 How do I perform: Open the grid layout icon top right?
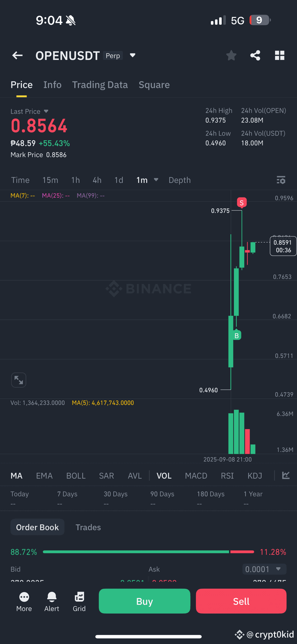tap(280, 55)
